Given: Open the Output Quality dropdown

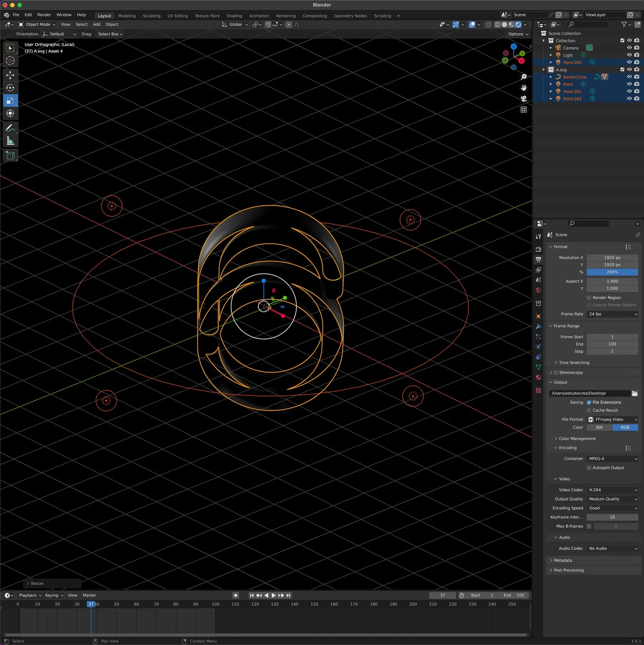Looking at the screenshot, I should pyautogui.click(x=613, y=499).
